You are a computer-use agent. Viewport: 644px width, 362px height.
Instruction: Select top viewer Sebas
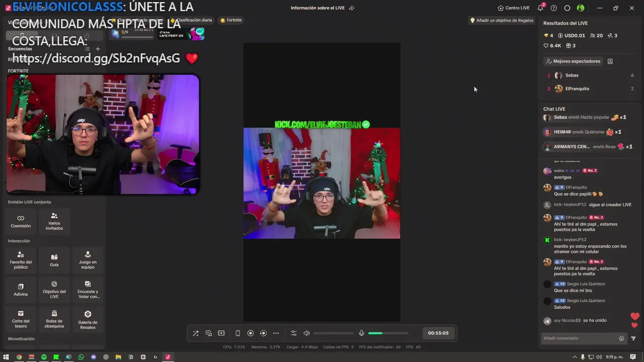589,75
